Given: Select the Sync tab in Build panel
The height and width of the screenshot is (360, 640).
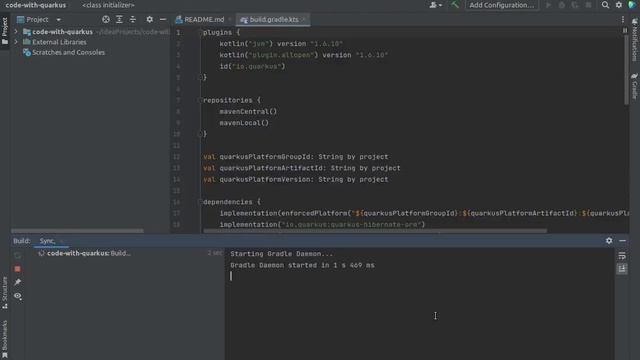Looking at the screenshot, I should (x=47, y=241).
